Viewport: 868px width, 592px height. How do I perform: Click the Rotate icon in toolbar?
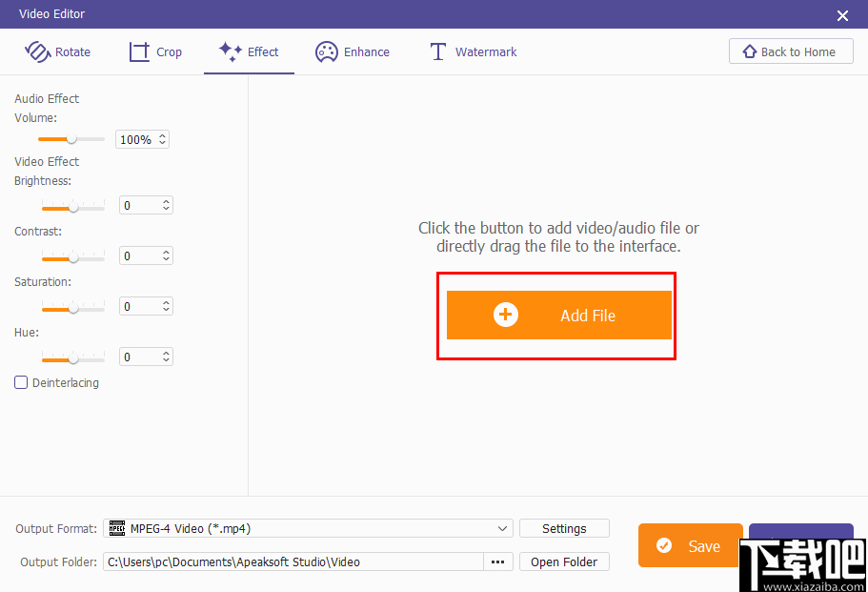tap(37, 51)
